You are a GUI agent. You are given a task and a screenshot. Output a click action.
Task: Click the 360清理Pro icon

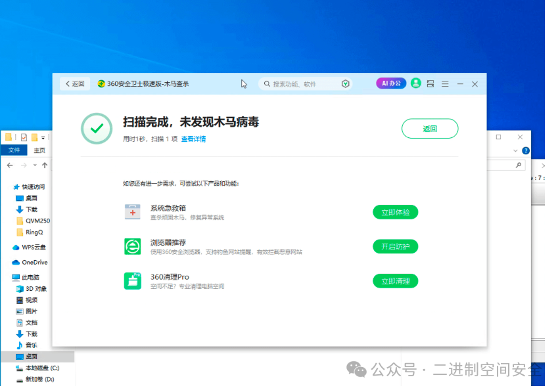click(133, 281)
